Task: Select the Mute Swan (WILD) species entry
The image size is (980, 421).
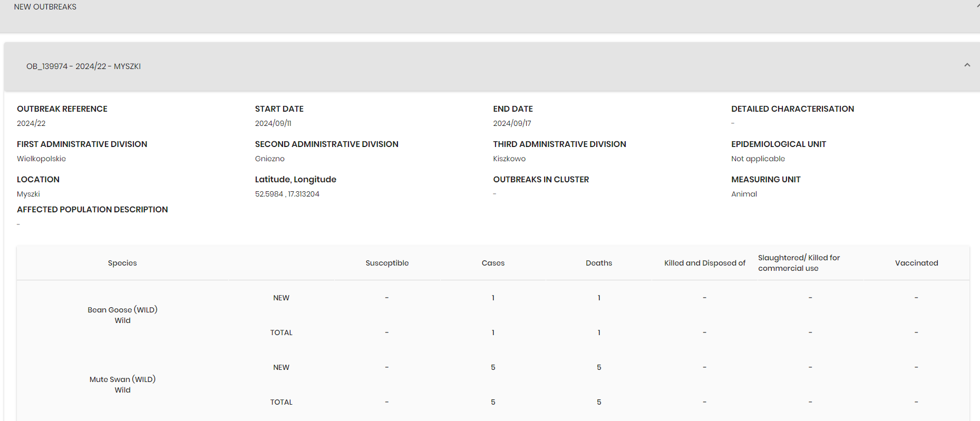Action: (122, 379)
